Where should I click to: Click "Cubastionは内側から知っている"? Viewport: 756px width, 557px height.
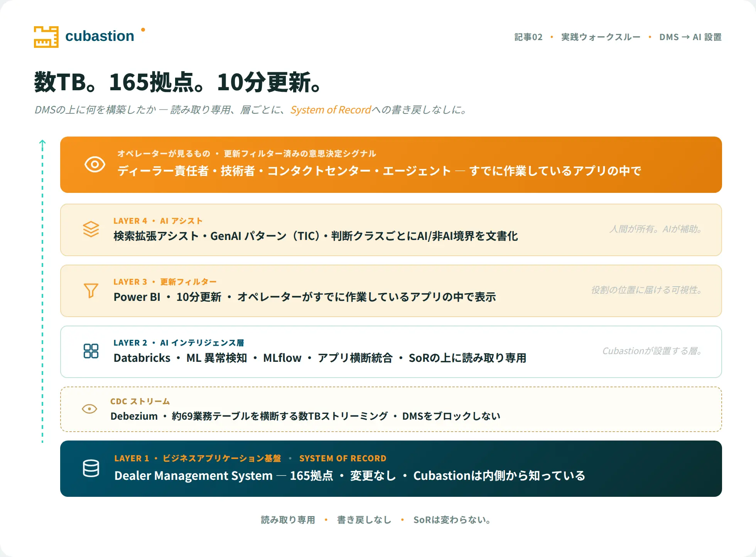pyautogui.click(x=499, y=476)
